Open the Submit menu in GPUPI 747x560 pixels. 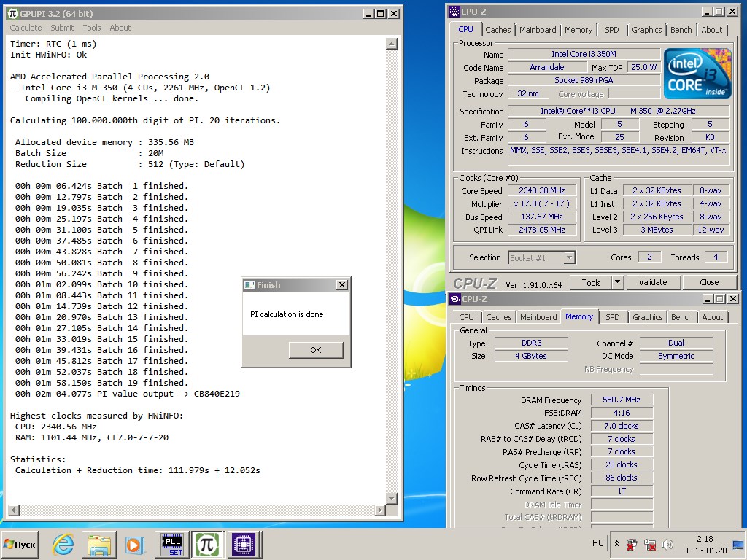62,28
